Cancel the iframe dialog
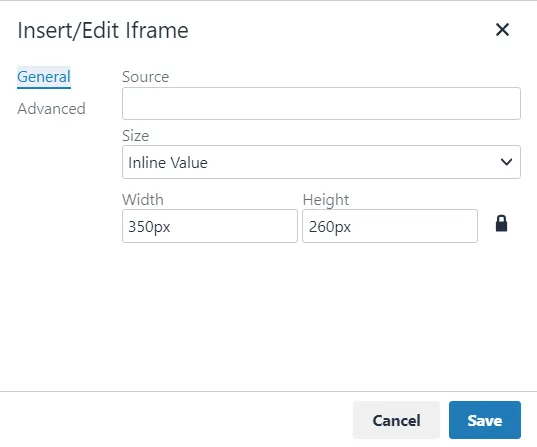The height and width of the screenshot is (447, 537). (x=396, y=420)
